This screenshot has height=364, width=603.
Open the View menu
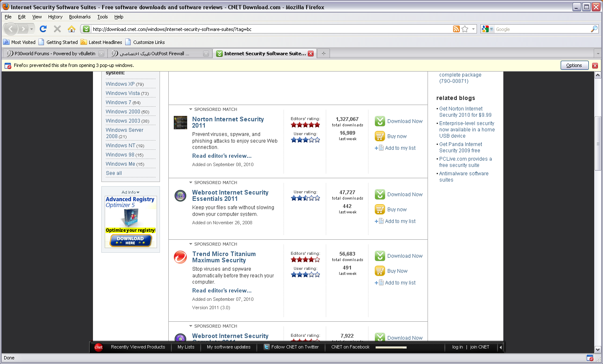tap(37, 17)
